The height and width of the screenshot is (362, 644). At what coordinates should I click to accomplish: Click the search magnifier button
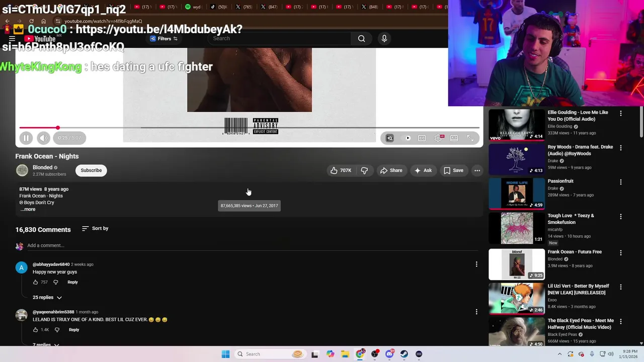361,38
